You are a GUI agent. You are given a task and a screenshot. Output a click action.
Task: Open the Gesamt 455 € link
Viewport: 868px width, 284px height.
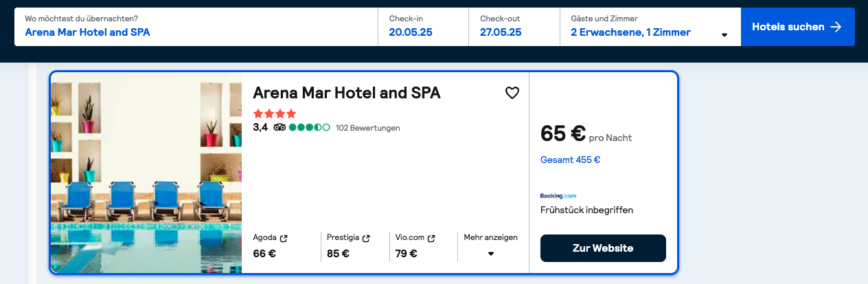(570, 160)
